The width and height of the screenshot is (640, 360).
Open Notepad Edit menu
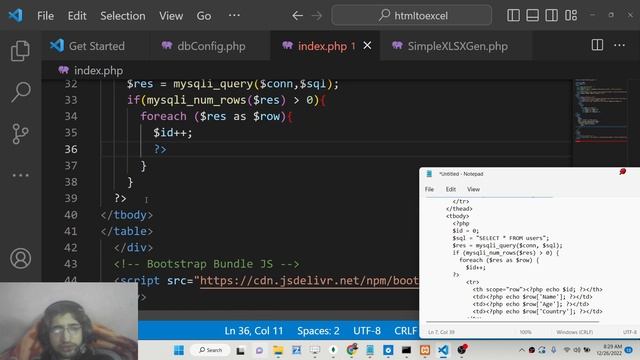coord(451,189)
